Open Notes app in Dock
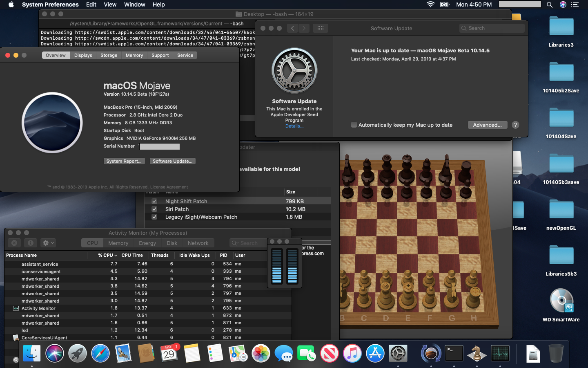Screen dimensions: 588x368 192,353
